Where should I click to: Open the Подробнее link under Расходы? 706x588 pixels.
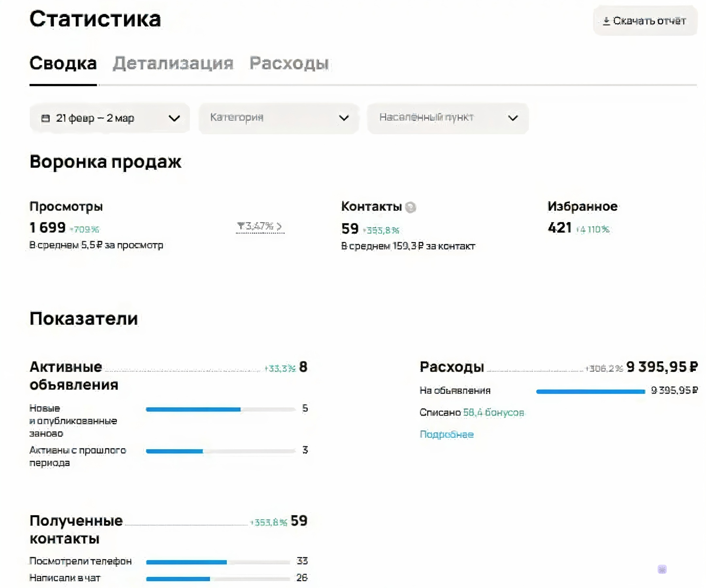(x=446, y=434)
